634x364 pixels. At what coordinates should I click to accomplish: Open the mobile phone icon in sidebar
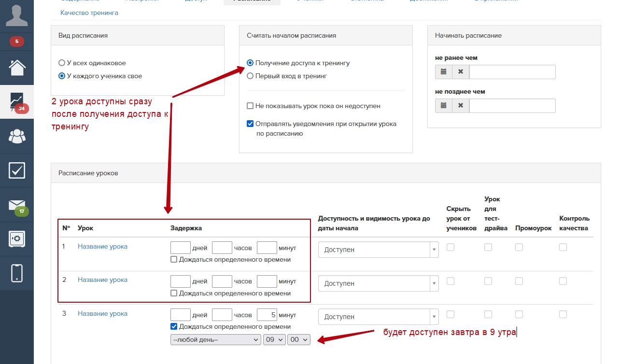pos(17,273)
